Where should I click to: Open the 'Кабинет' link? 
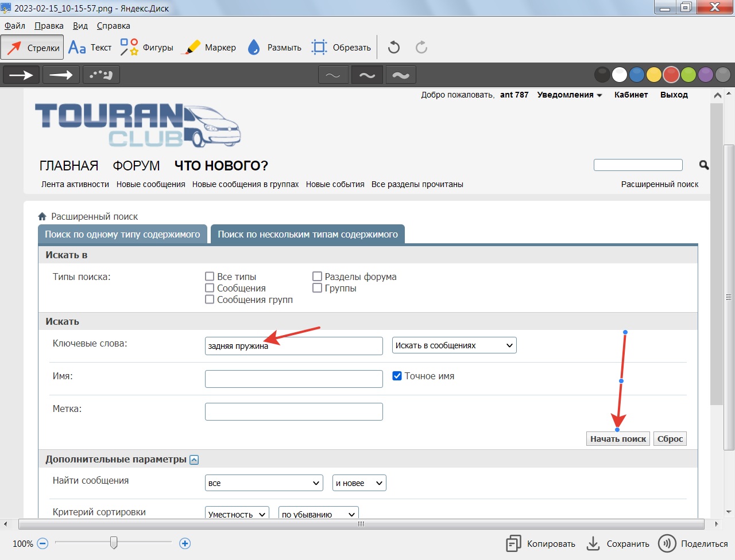tap(631, 95)
